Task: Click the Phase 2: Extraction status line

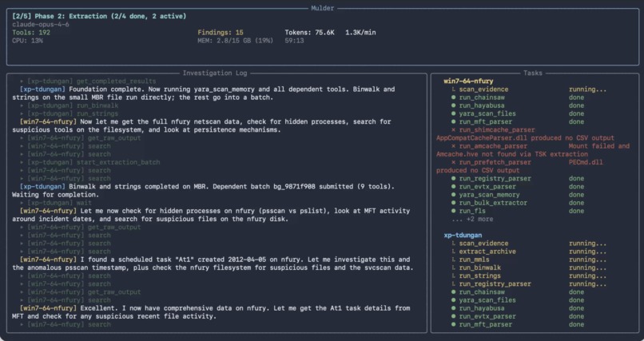Action: 99,17
